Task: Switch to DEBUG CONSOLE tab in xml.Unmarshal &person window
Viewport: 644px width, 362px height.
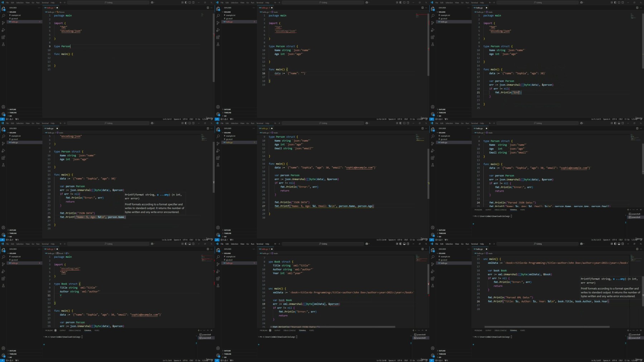Action: (289, 330)
